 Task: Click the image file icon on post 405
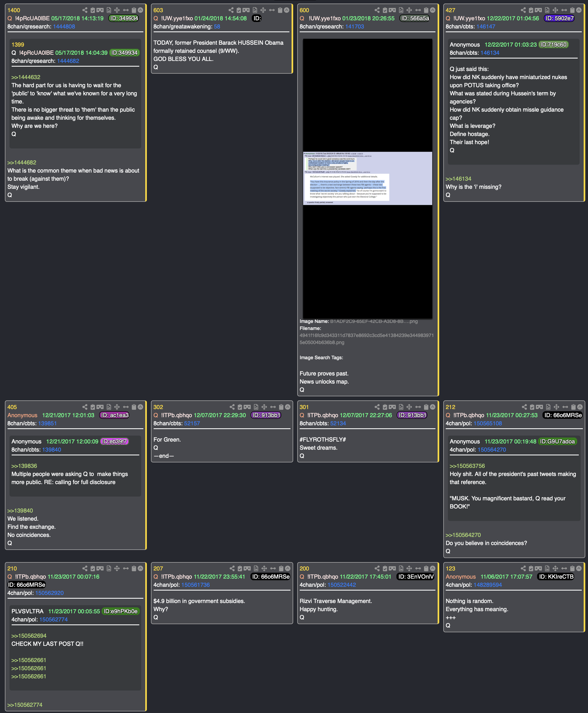coord(109,407)
